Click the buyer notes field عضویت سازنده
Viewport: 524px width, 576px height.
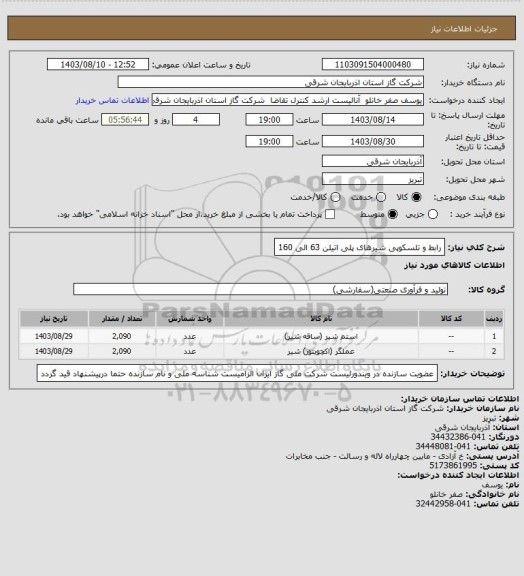click(237, 374)
